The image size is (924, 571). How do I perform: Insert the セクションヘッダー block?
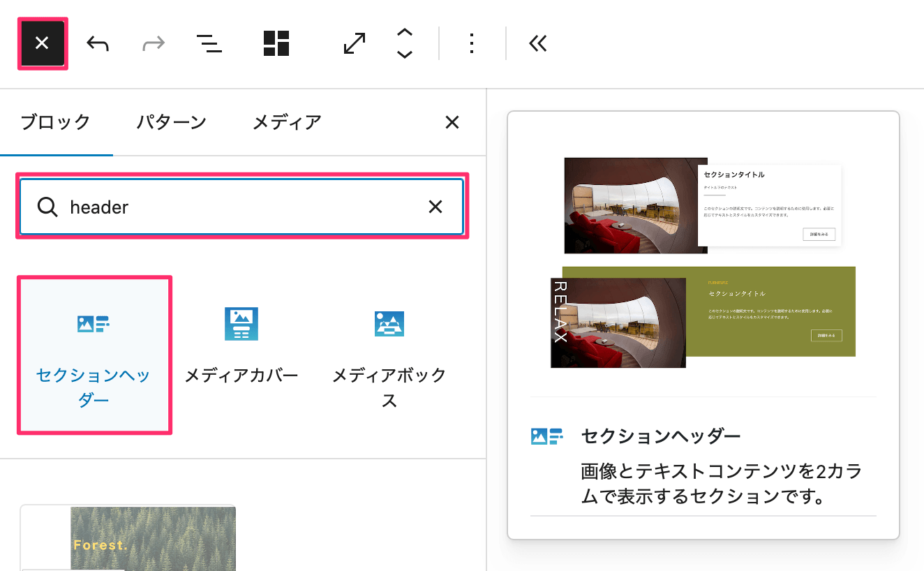[94, 355]
